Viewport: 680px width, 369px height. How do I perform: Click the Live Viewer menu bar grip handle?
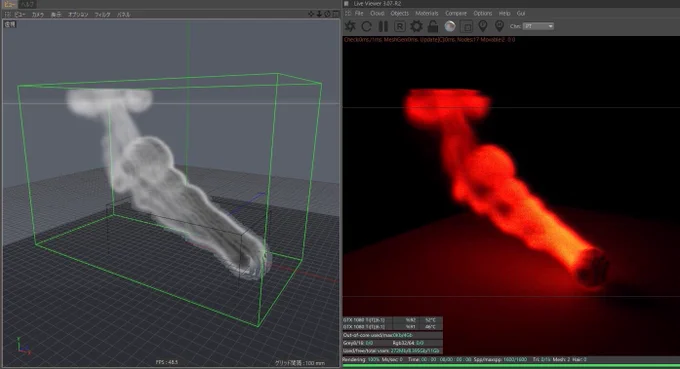point(348,13)
